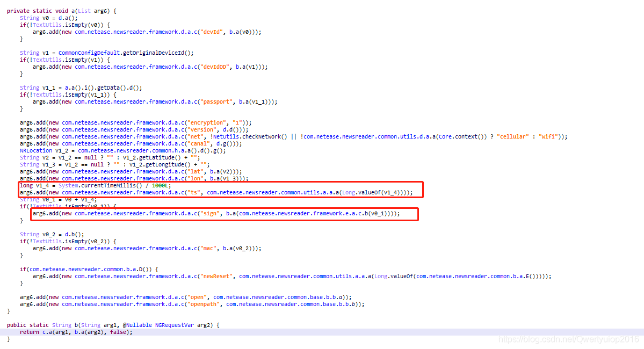Click the "devIdOD" string literal
This screenshot has height=349, width=644.
coord(215,67)
